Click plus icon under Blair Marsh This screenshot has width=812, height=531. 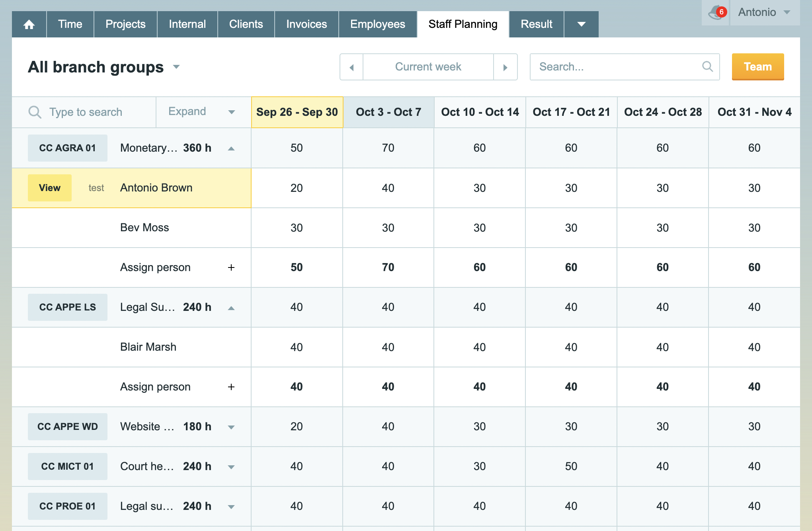click(231, 387)
